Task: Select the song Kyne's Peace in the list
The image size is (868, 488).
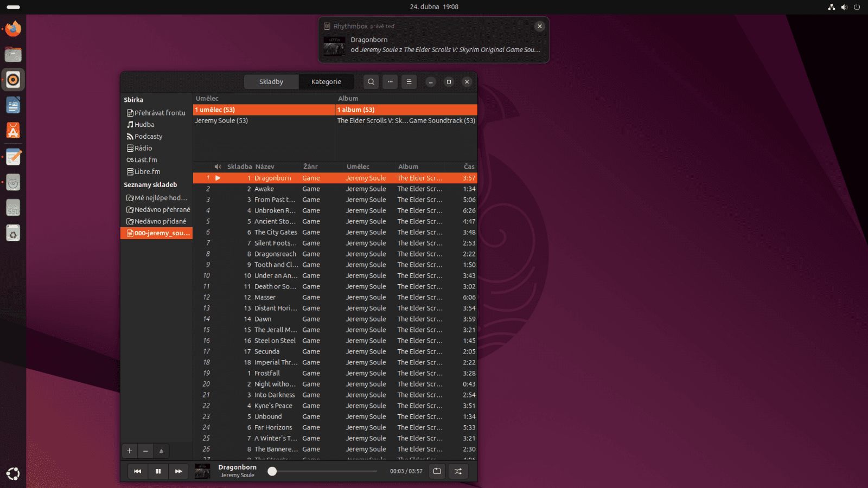Action: click(x=274, y=406)
